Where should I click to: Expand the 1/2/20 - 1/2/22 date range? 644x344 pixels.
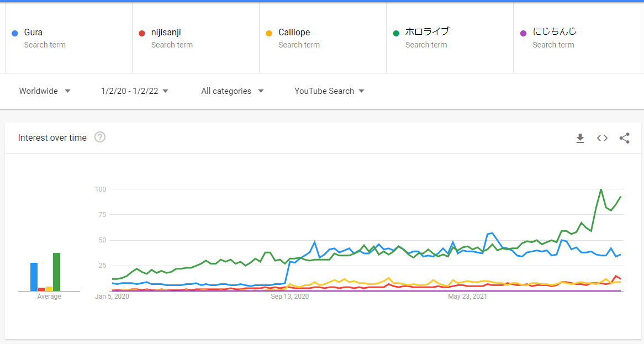tap(135, 91)
